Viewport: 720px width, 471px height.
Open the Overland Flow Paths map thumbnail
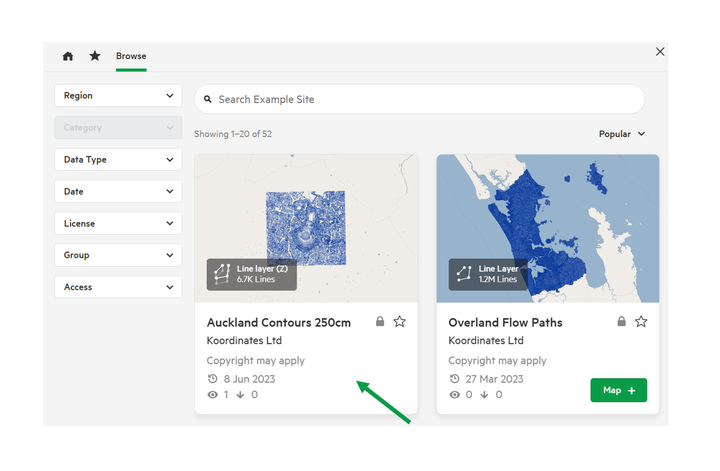pyautogui.click(x=548, y=228)
